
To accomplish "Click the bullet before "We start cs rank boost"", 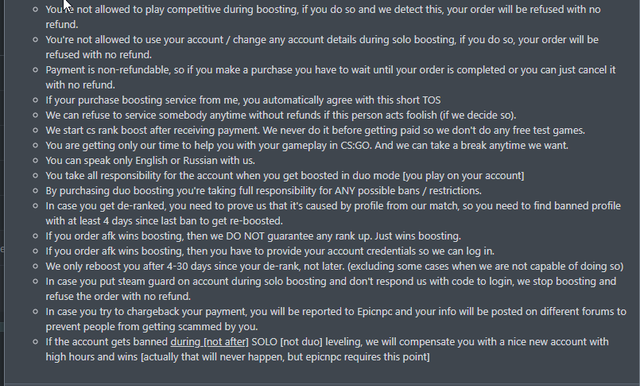I will coord(36,130).
